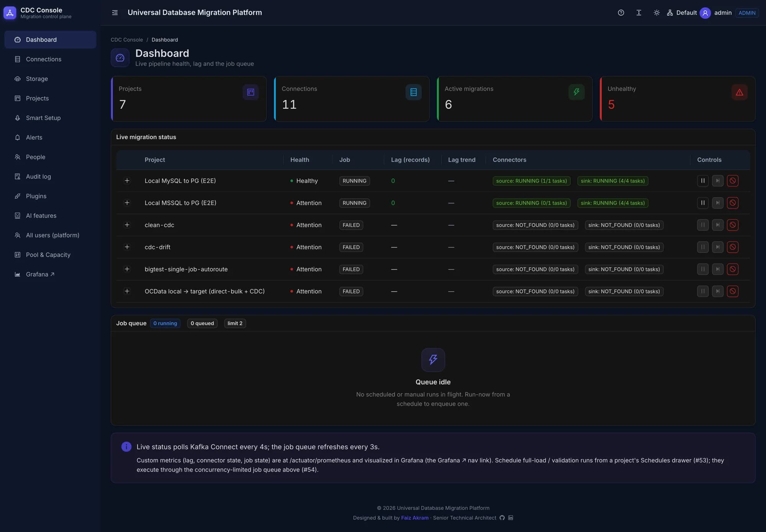
Task: Click source: RUNNING (1/1 tasks) badge
Action: (x=531, y=181)
